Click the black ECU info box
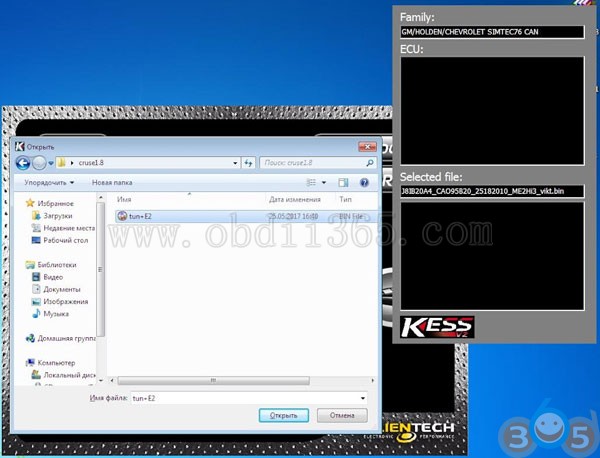The width and height of the screenshot is (600, 458). (492, 111)
